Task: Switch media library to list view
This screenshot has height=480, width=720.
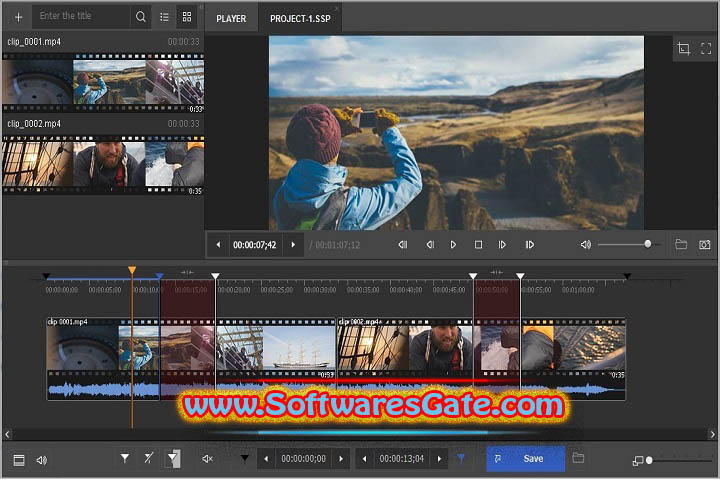Action: (164, 17)
